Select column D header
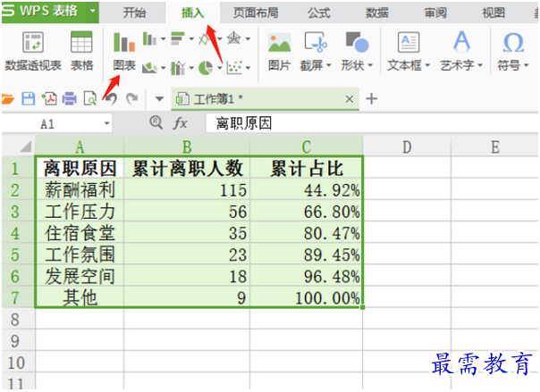The height and width of the screenshot is (392, 540). pos(407,146)
